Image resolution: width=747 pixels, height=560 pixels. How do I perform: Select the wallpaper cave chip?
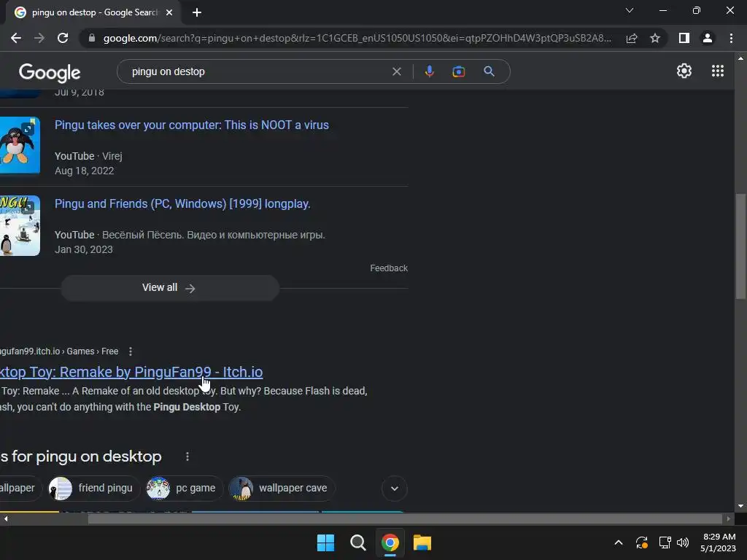pos(282,488)
